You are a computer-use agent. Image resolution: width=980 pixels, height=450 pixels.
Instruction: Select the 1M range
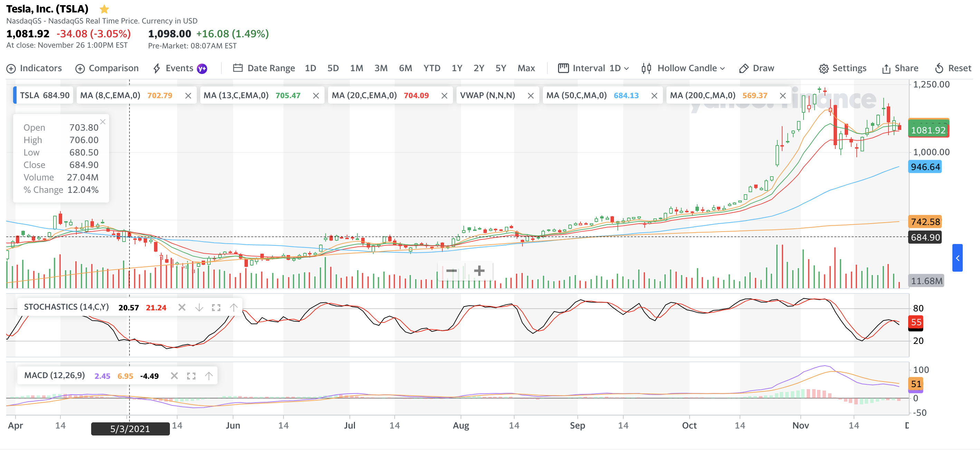click(356, 68)
